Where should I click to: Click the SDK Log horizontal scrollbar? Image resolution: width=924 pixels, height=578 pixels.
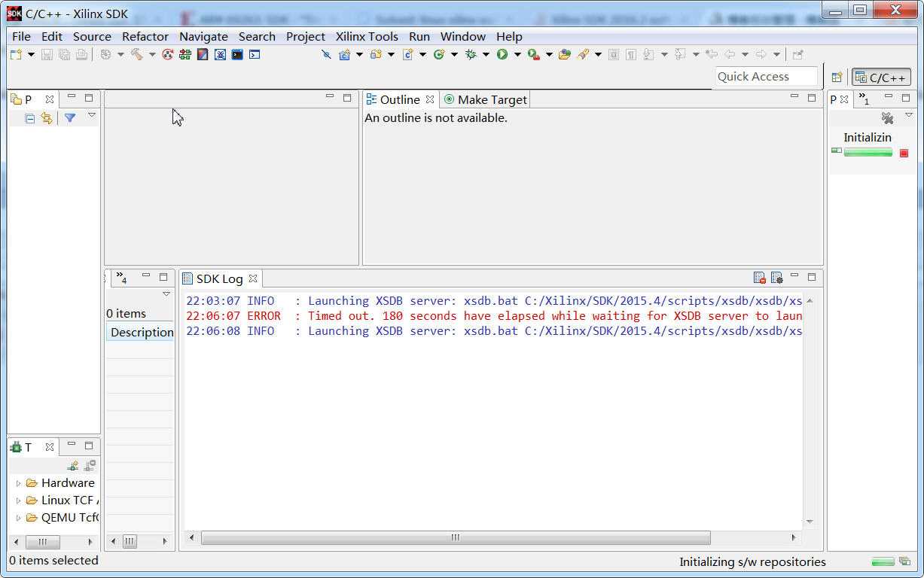pos(456,537)
